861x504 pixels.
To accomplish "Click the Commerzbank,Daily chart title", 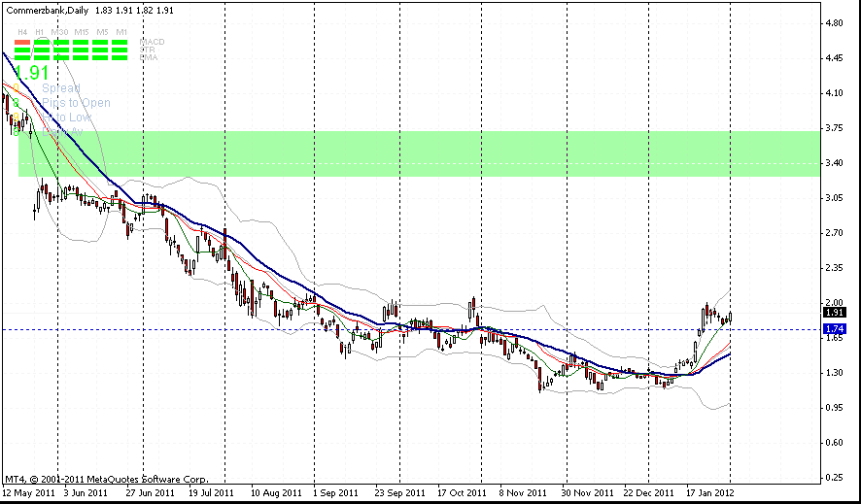I will point(48,10).
